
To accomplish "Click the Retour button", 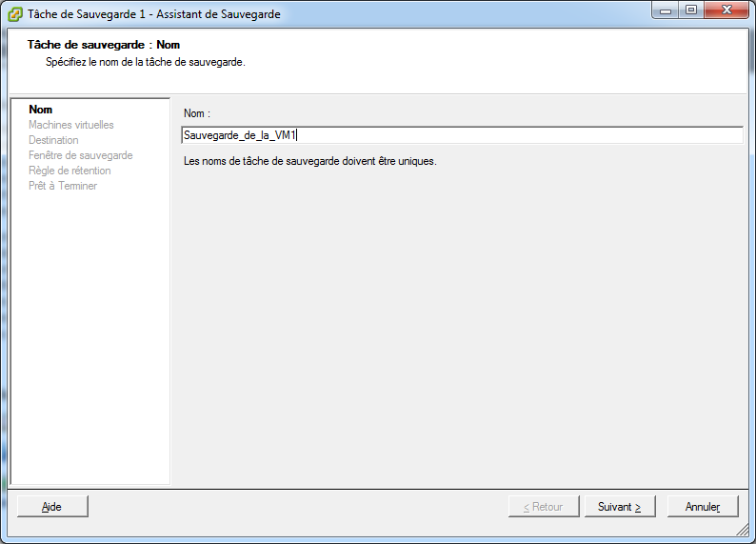I will click(543, 507).
